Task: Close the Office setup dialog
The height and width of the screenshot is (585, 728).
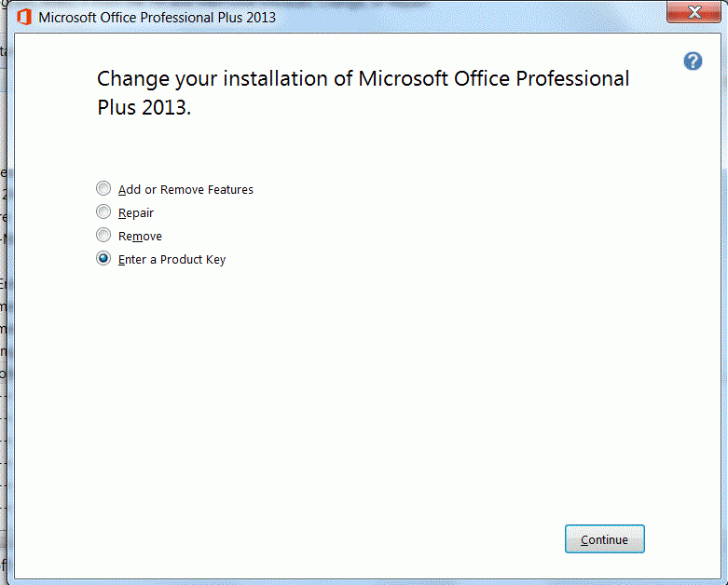Action: tap(694, 13)
